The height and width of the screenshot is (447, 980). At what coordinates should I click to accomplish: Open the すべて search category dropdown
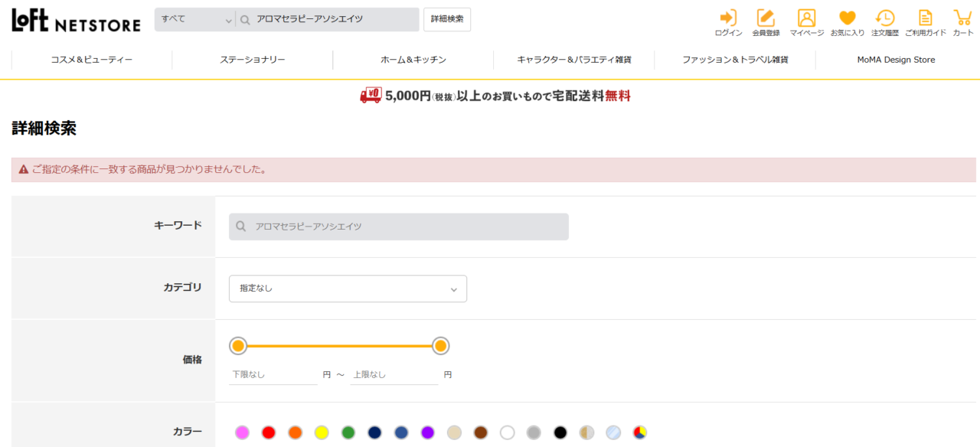click(195, 19)
